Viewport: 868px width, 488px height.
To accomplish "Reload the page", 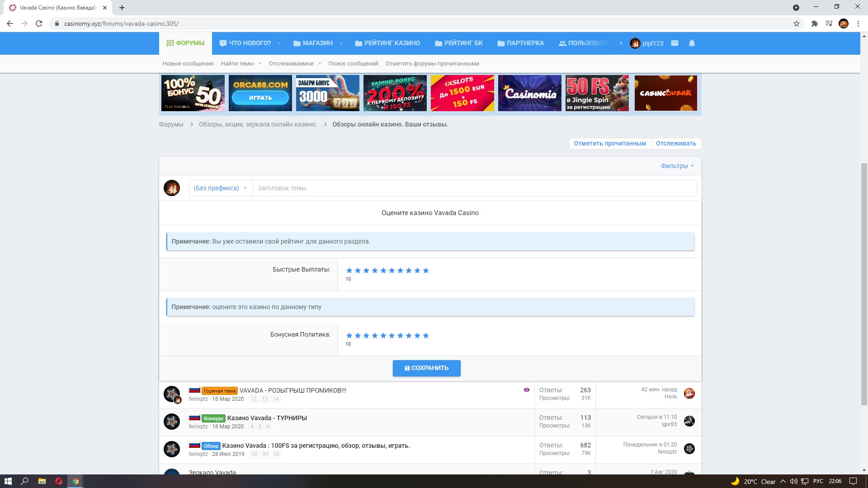I will coord(39,23).
